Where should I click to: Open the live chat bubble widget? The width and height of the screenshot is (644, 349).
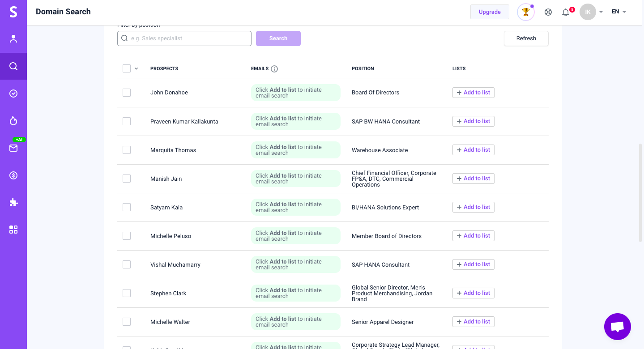(x=617, y=327)
